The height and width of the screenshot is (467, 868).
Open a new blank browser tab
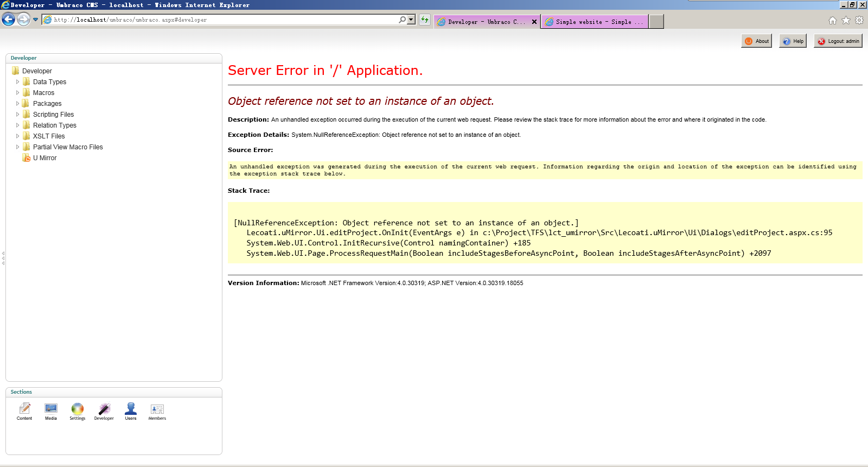click(656, 22)
